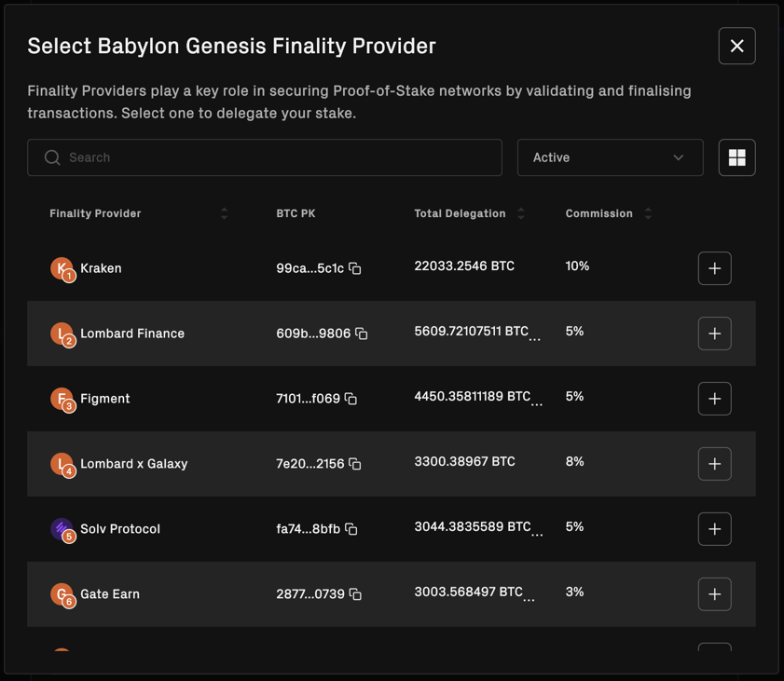Delegate to Lombard Finance via plus button
This screenshot has height=681, width=784.
coord(714,334)
